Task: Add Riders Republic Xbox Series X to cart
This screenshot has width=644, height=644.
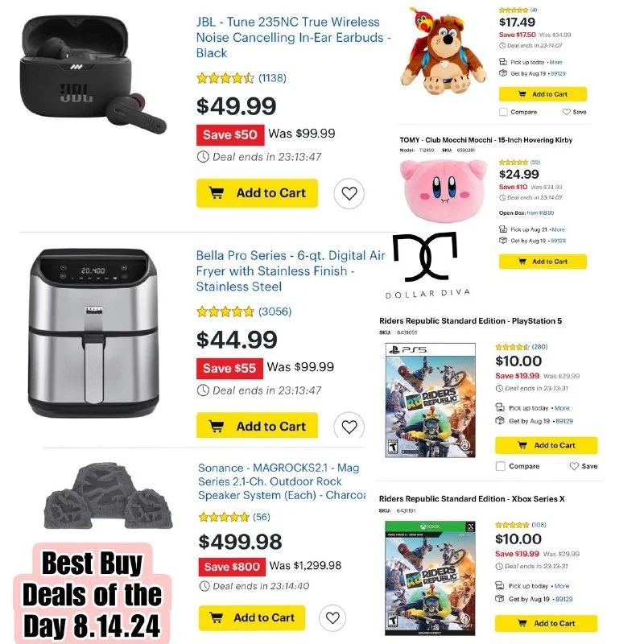Action: pos(546,623)
